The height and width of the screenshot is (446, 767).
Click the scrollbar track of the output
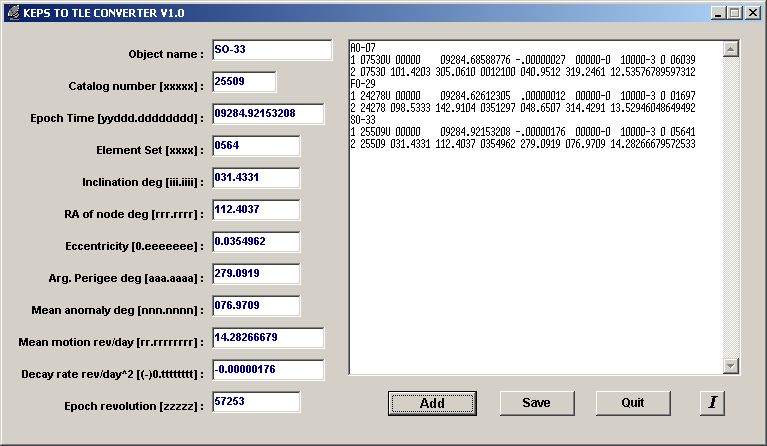(x=730, y=207)
